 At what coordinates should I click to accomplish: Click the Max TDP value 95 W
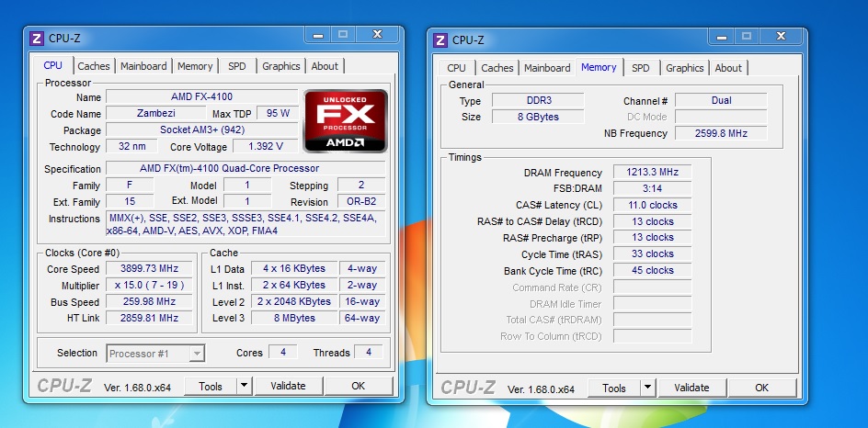278,113
